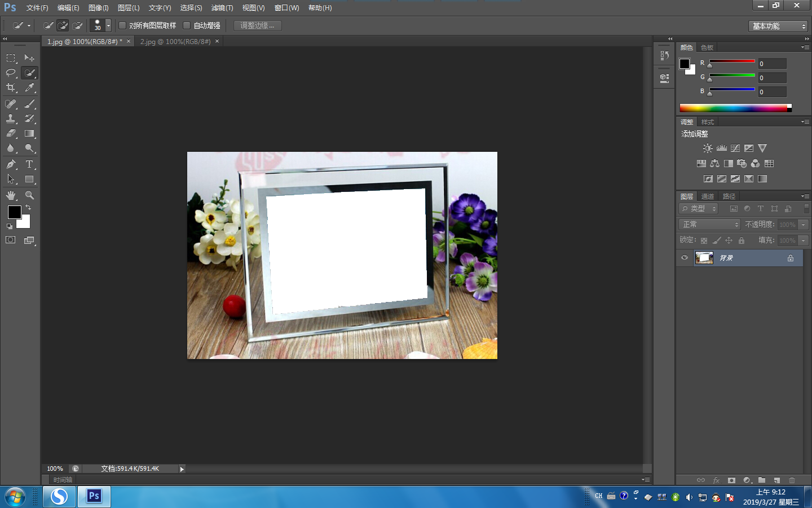This screenshot has height=508, width=812.
Task: Open 填充 fill dropdown arrow
Action: 804,240
